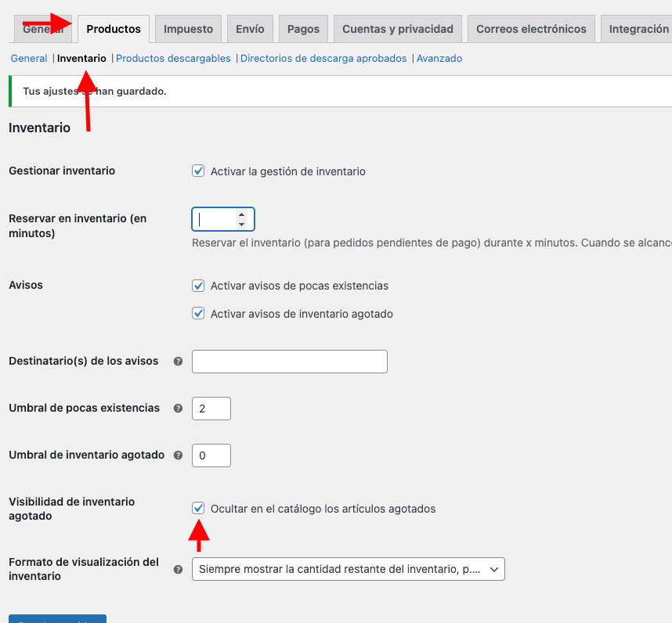Open help for Formato de visualización del inventario

click(x=178, y=570)
